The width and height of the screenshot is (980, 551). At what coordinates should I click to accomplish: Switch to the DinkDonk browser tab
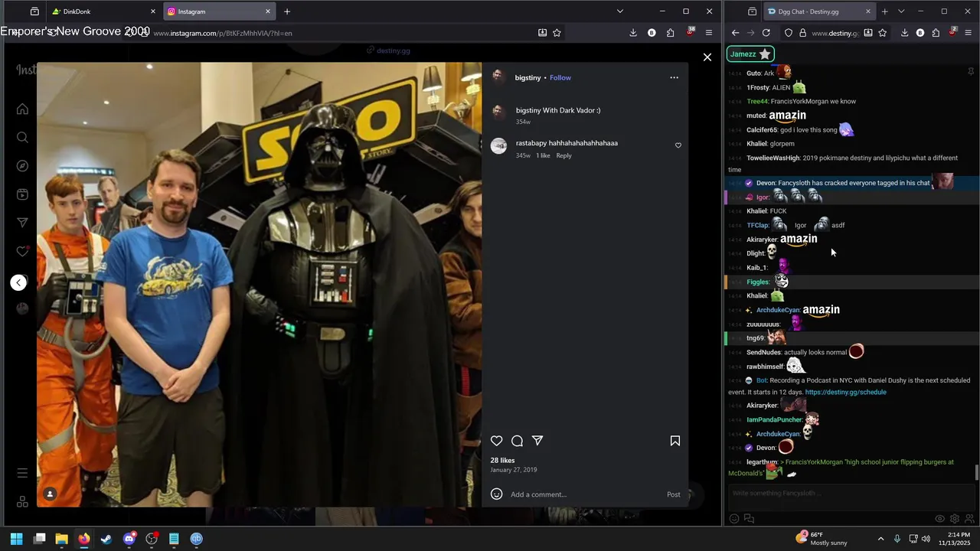(103, 11)
